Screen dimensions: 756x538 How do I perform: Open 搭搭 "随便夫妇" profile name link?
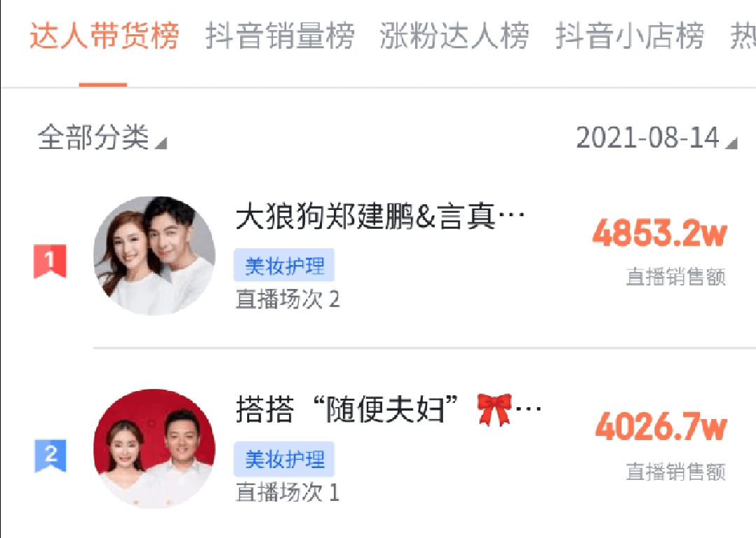388,409
